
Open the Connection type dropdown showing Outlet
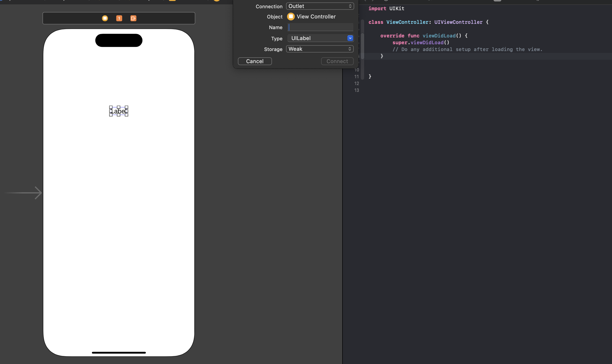pos(320,6)
